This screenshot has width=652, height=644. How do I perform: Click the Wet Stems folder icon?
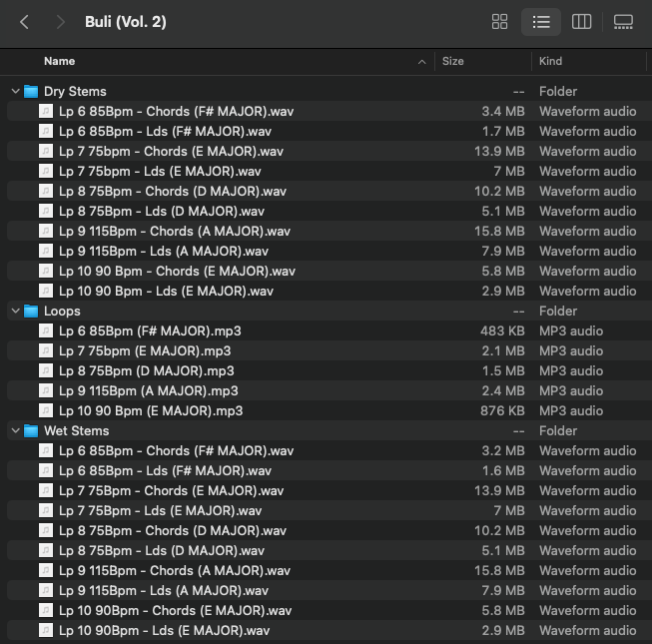(x=31, y=430)
